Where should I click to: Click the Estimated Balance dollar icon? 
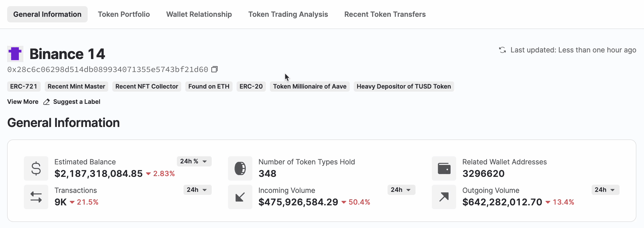tap(36, 168)
